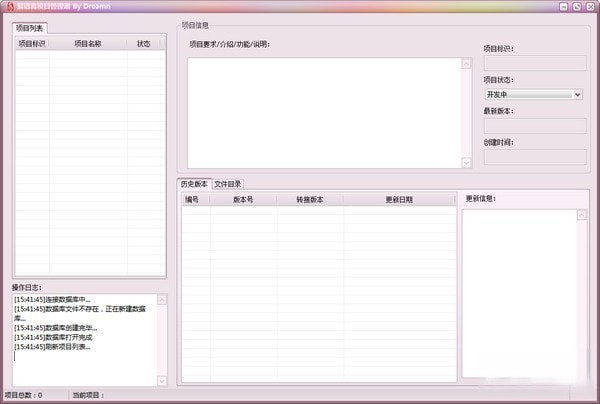Minimize the window
Viewport: 600px width, 404px height.
pos(563,7)
